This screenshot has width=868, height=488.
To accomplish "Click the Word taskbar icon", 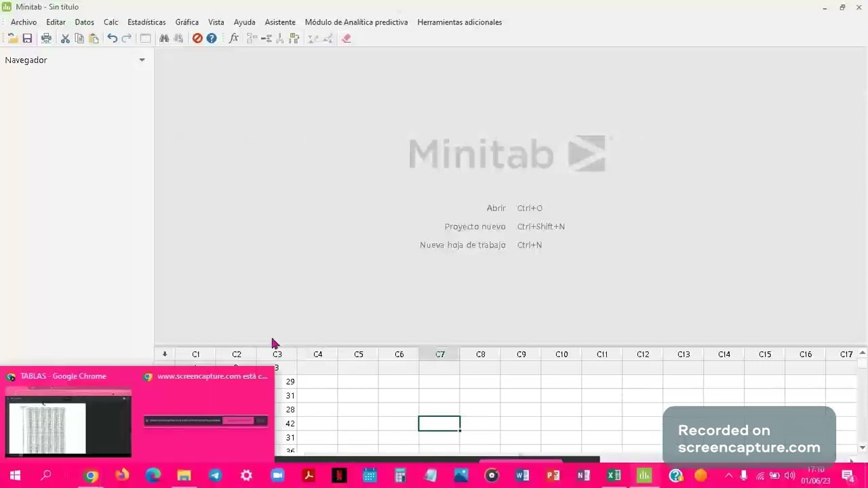I will pyautogui.click(x=522, y=475).
